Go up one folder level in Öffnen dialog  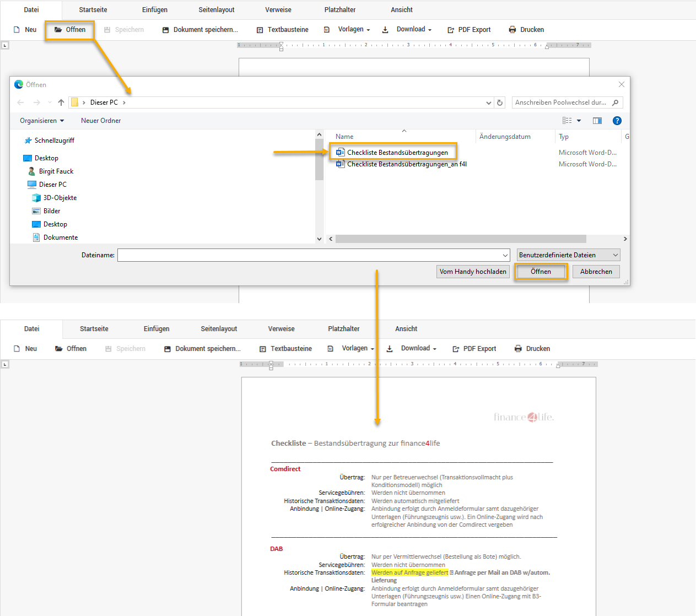pyautogui.click(x=61, y=102)
